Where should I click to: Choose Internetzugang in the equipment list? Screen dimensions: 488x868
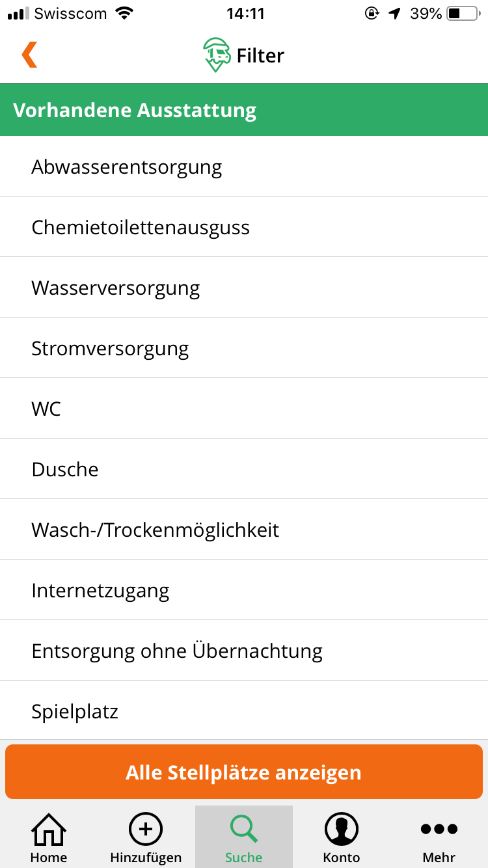click(x=244, y=590)
